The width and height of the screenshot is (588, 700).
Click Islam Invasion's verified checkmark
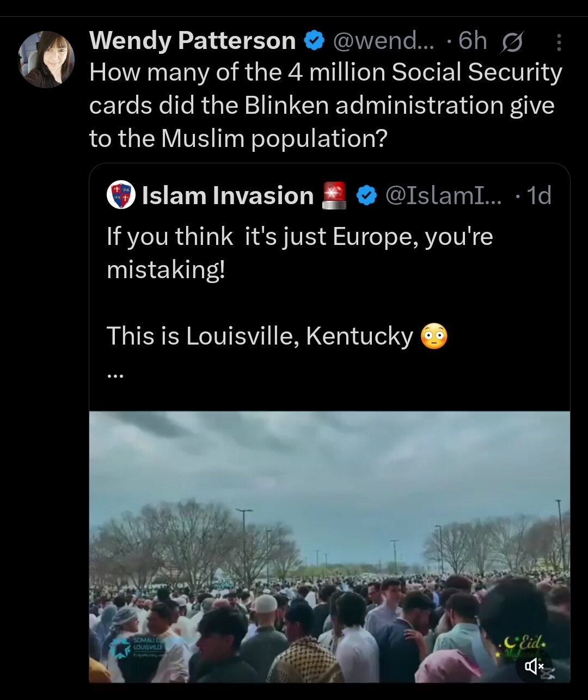[365, 195]
